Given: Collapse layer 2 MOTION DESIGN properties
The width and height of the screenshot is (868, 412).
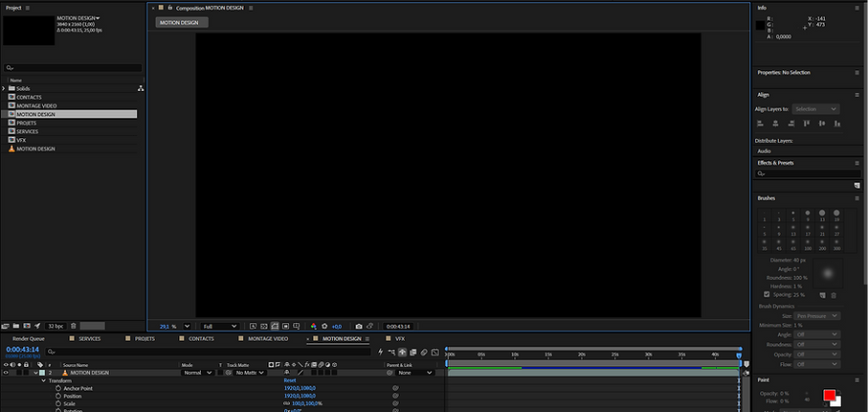Looking at the screenshot, I should pyautogui.click(x=36, y=373).
